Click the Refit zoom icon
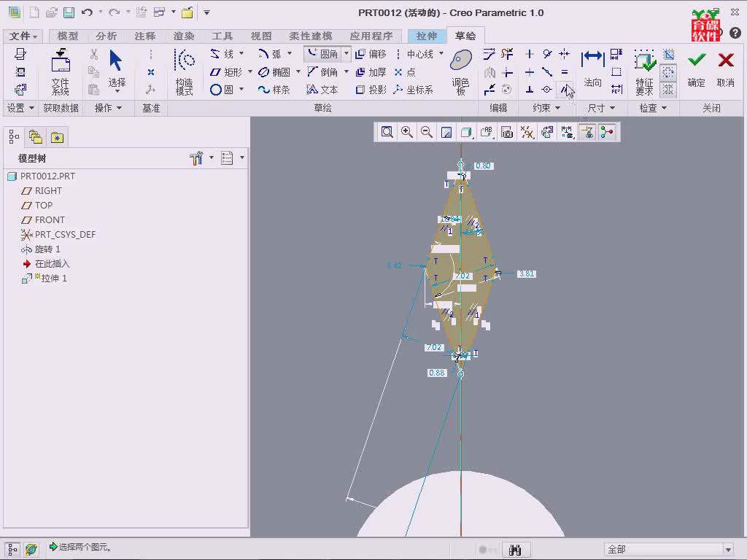 387,132
